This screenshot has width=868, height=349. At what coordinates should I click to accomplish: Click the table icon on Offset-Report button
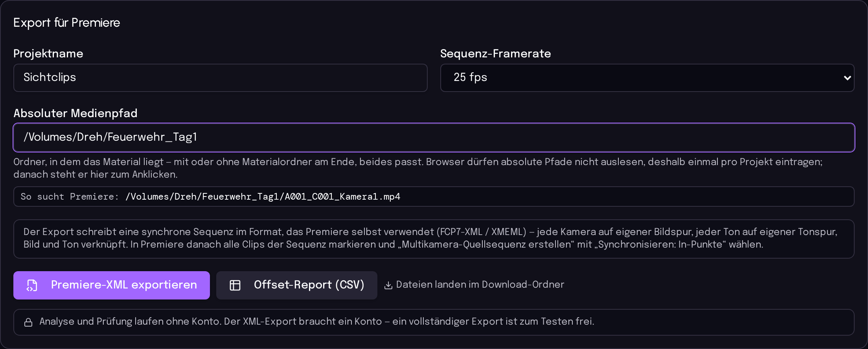235,285
